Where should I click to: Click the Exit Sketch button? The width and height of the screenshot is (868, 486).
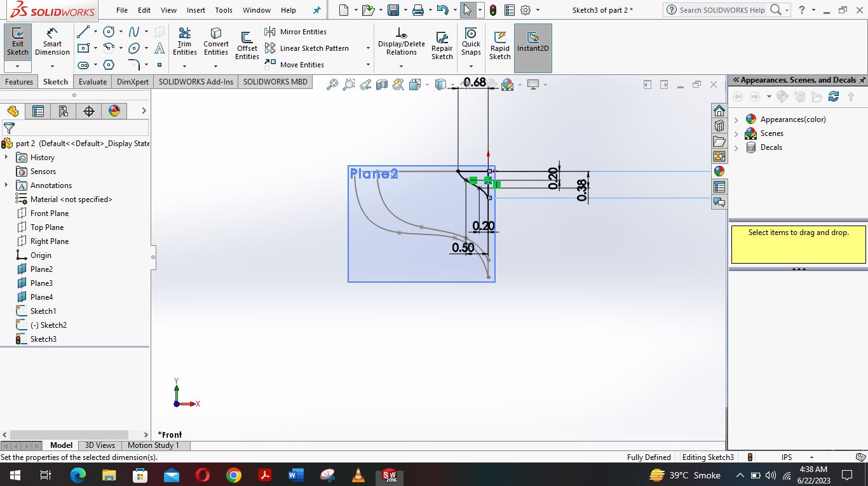[18, 42]
